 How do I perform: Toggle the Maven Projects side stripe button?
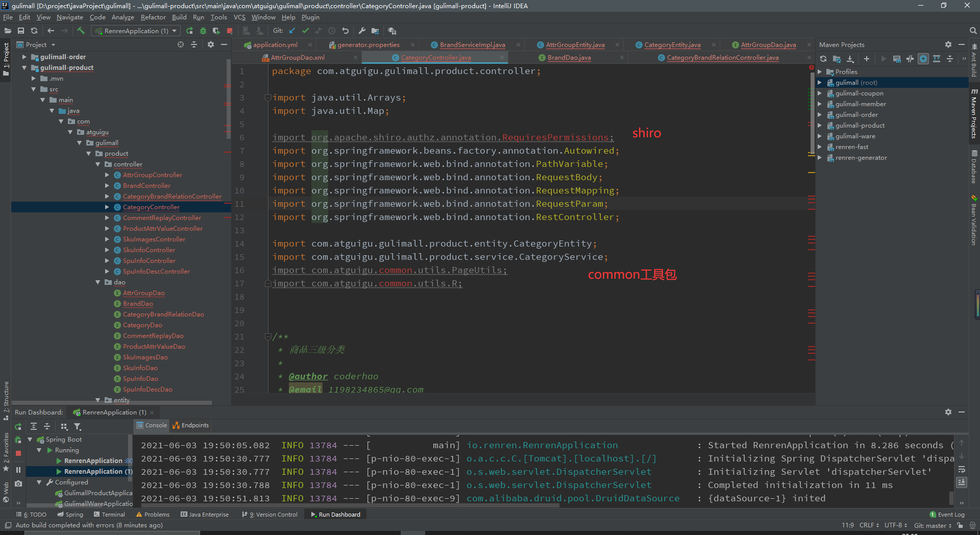(x=974, y=113)
